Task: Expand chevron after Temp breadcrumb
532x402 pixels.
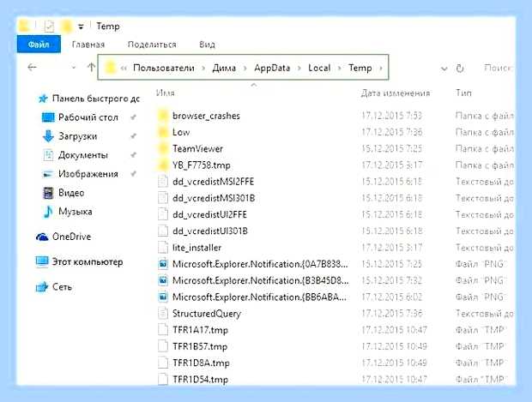Action: pos(381,68)
